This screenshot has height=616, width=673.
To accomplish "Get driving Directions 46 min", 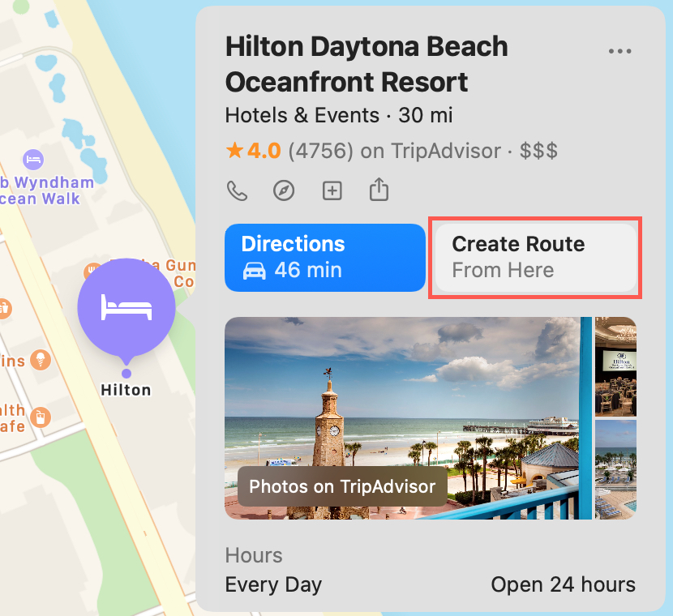I will 325,258.
